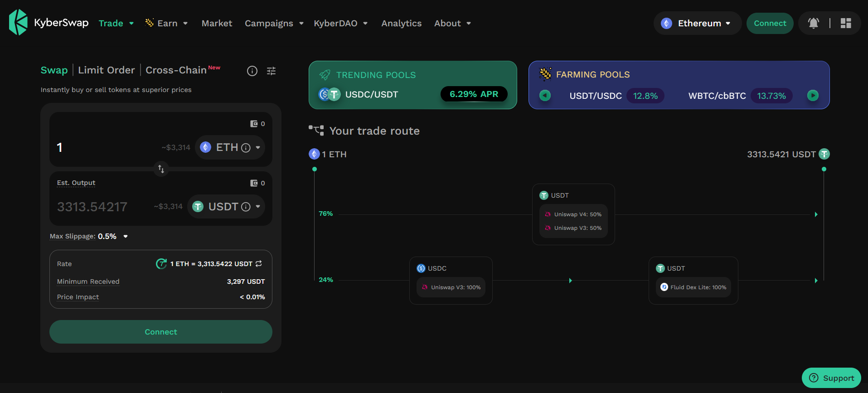
Task: Go to next farming pool
Action: (813, 96)
